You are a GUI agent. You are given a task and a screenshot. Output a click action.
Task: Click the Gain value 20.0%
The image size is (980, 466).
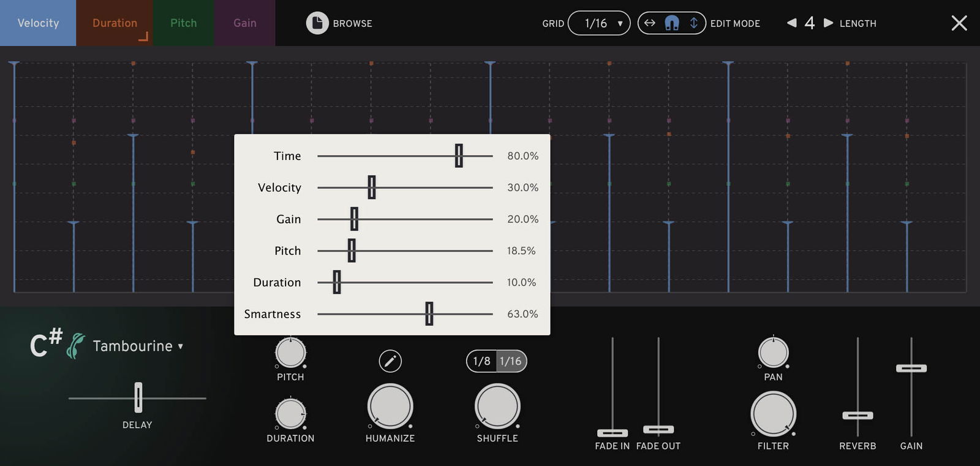[x=522, y=219]
